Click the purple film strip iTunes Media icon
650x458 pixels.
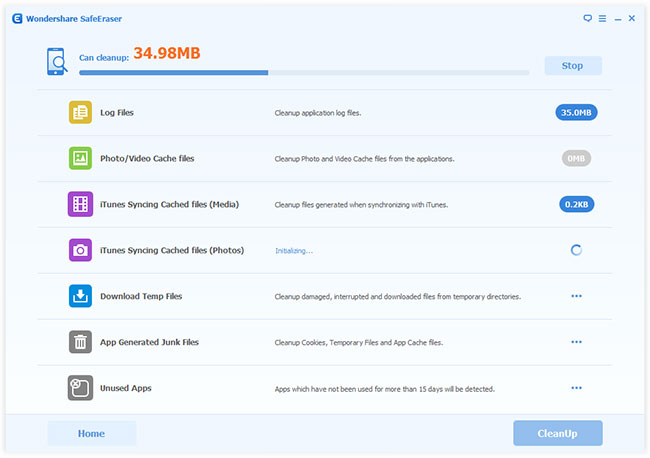[80, 204]
